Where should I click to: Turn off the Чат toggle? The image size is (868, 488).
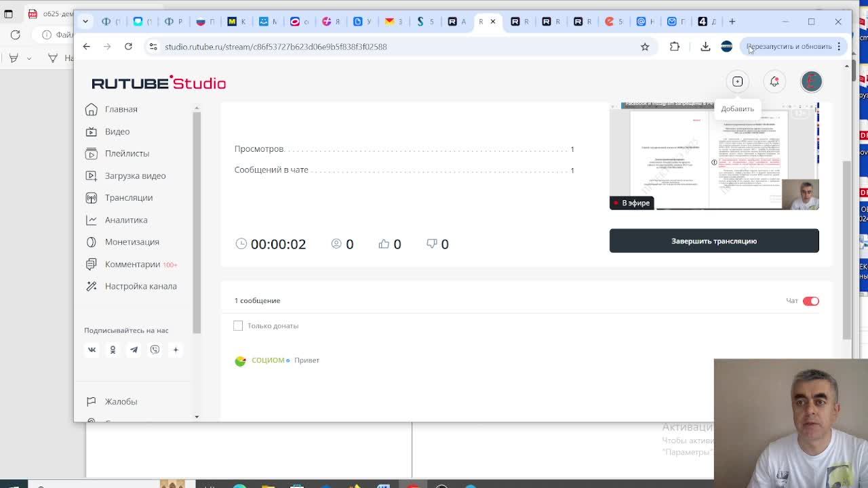[x=811, y=301]
